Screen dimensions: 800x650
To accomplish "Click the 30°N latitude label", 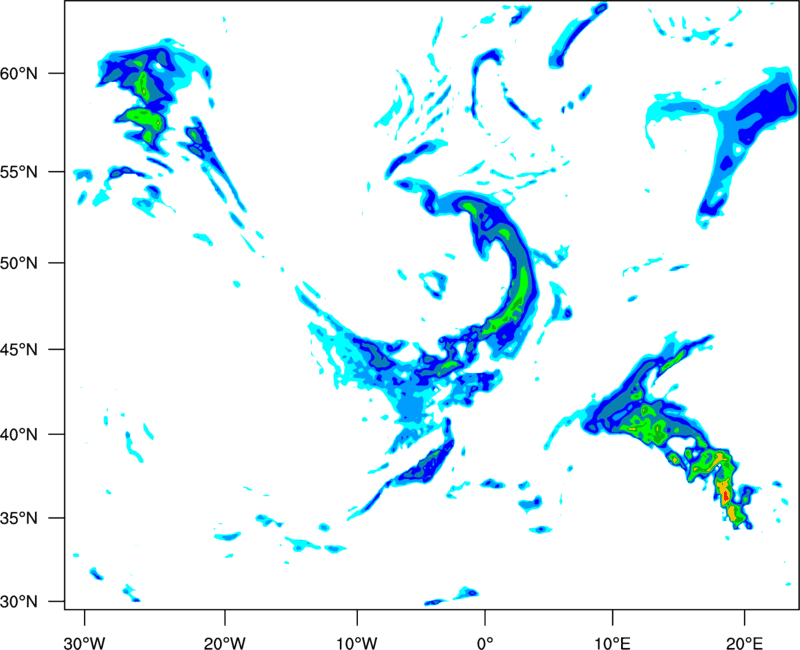I will tap(19, 602).
